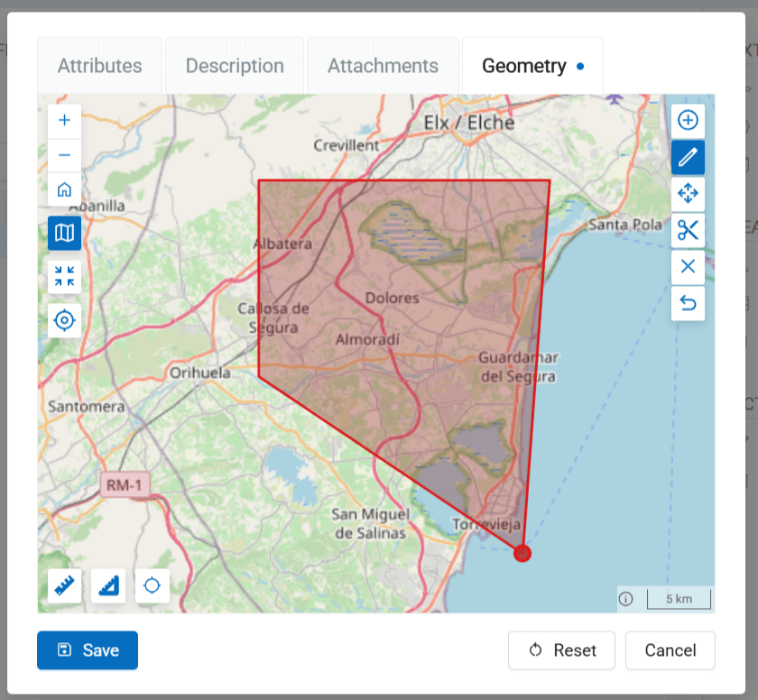Click the red polygon vertex near Torrevieja
This screenshot has width=758, height=700.
(x=522, y=553)
